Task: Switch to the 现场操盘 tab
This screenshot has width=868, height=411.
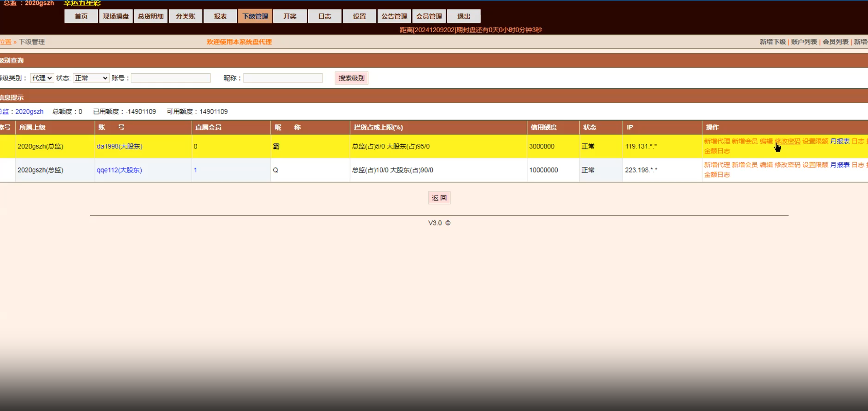Action: (116, 16)
